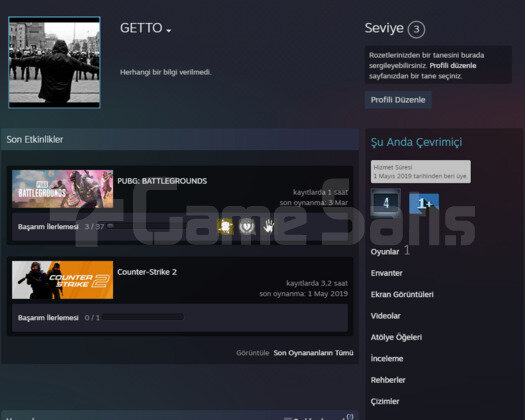Viewport: 525px width, 420px height.
Task: Click the badge icon showing 4
Action: (386, 203)
